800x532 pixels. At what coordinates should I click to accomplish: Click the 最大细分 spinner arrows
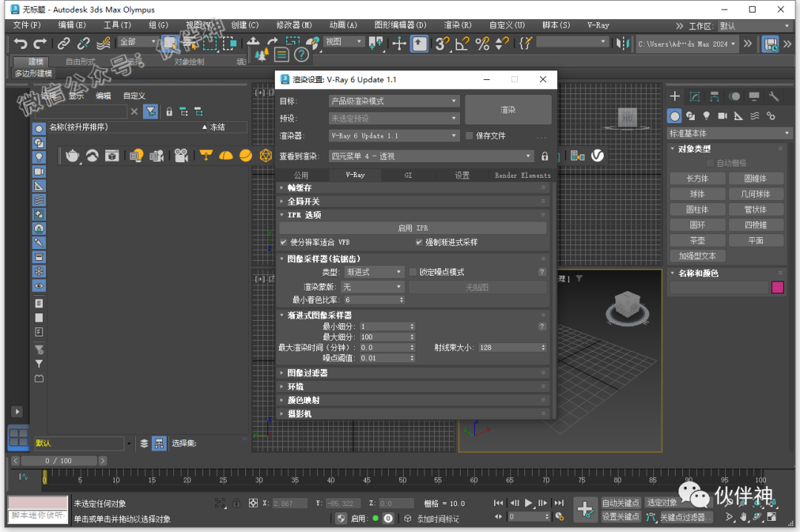pos(412,337)
